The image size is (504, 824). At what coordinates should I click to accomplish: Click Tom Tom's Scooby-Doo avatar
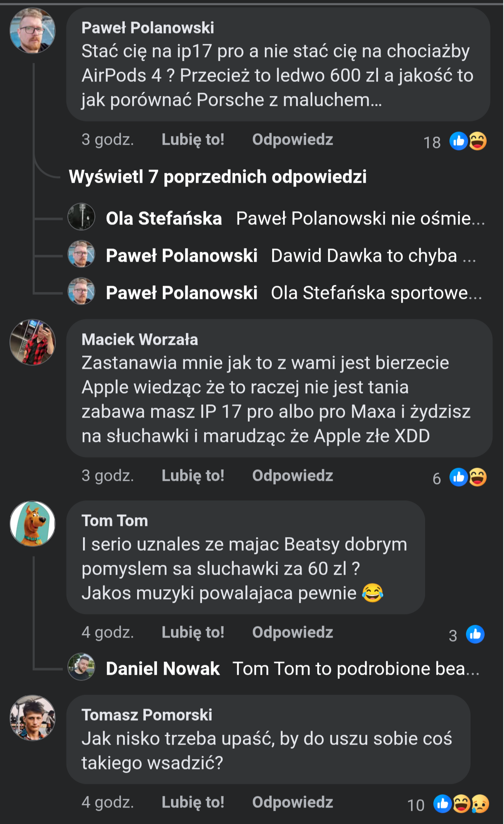point(33,523)
